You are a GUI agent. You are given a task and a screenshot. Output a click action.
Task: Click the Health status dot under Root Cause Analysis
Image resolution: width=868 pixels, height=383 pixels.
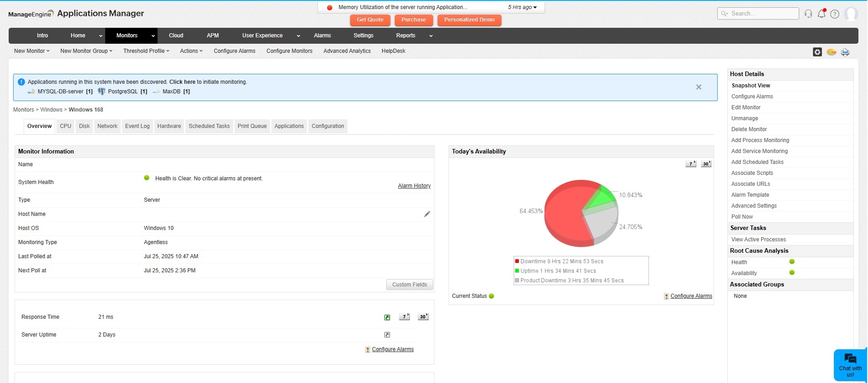[792, 261]
